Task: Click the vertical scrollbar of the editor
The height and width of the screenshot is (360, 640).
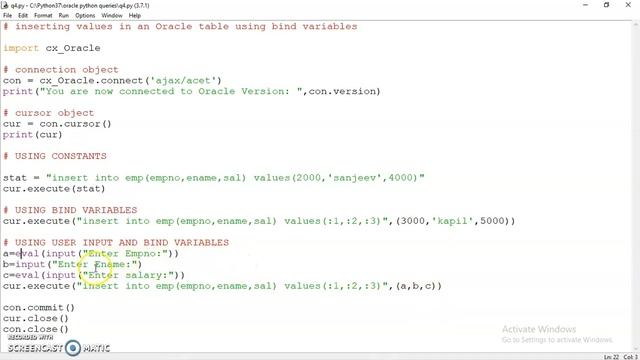Action: [637, 186]
